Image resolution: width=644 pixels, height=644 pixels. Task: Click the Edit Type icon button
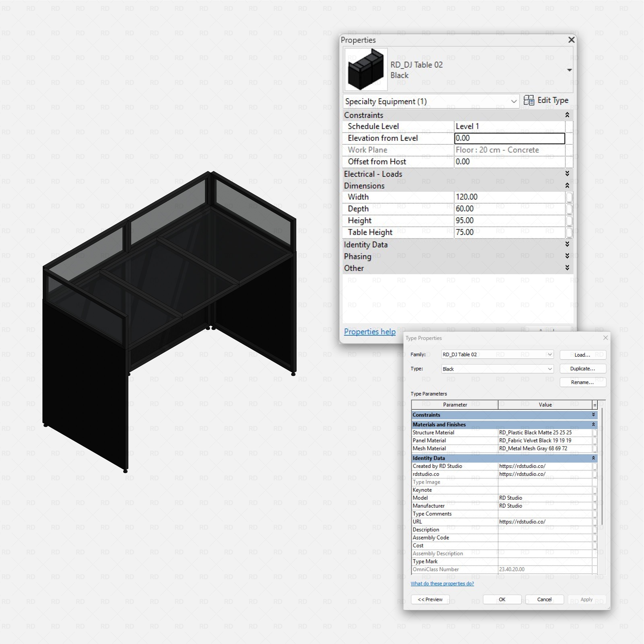546,100
